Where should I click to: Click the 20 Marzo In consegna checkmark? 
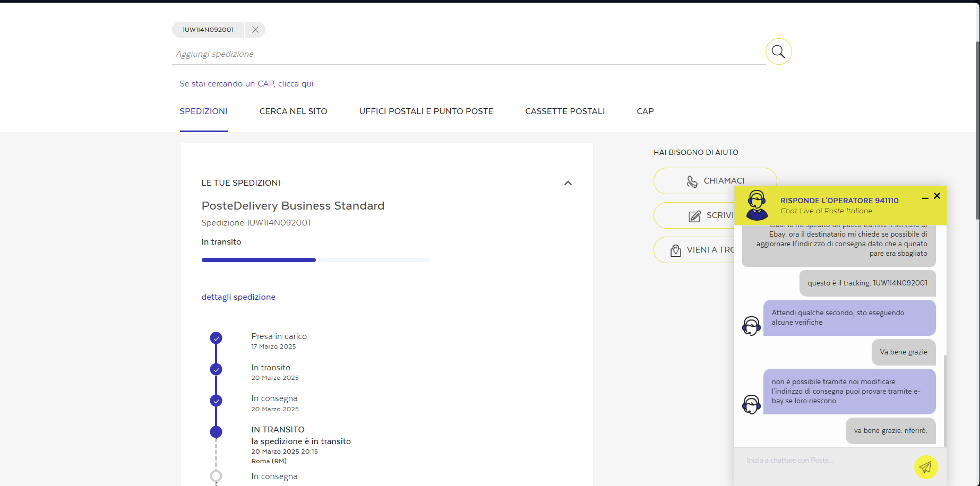tap(216, 401)
